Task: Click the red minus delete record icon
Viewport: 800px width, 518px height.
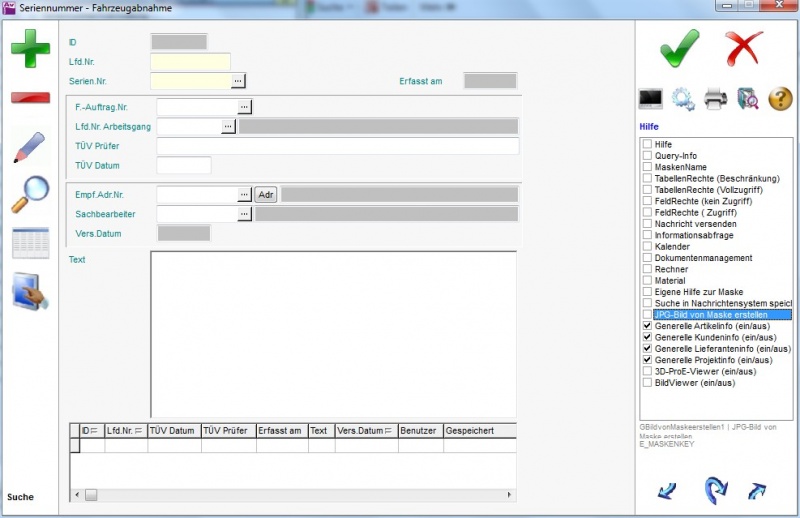Action: [30, 98]
